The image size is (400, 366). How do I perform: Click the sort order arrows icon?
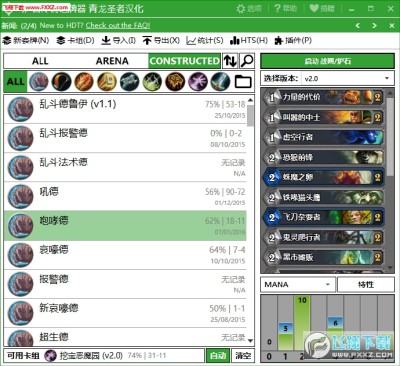(x=230, y=61)
